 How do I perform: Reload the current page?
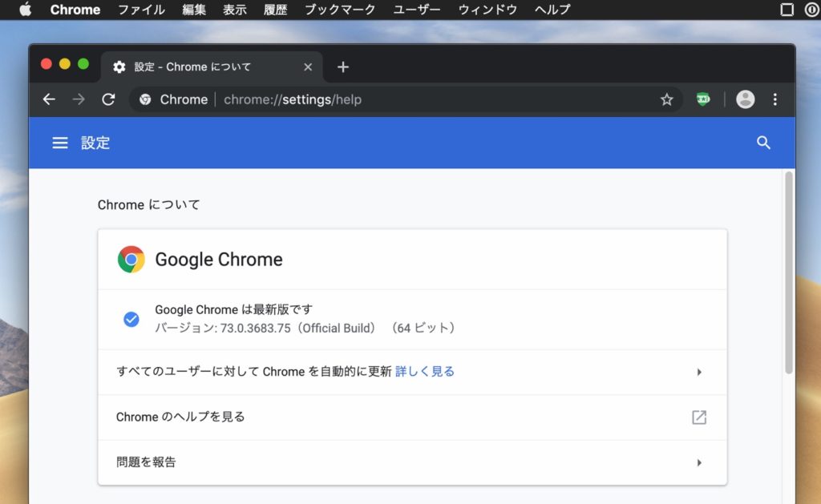tap(108, 99)
